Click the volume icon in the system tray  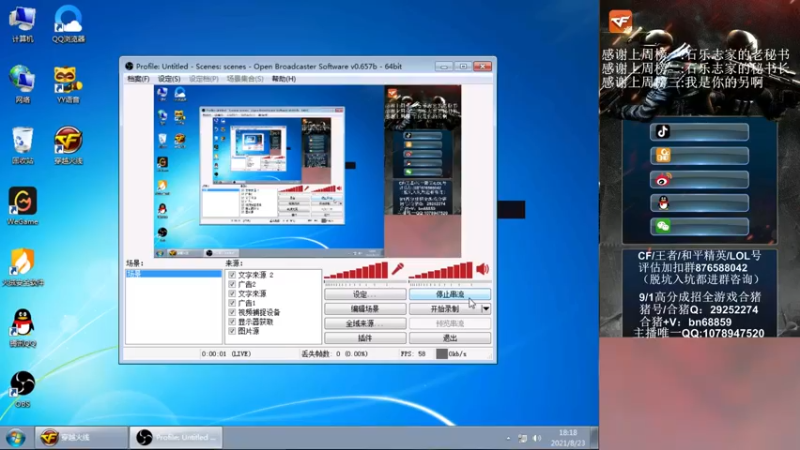537,438
